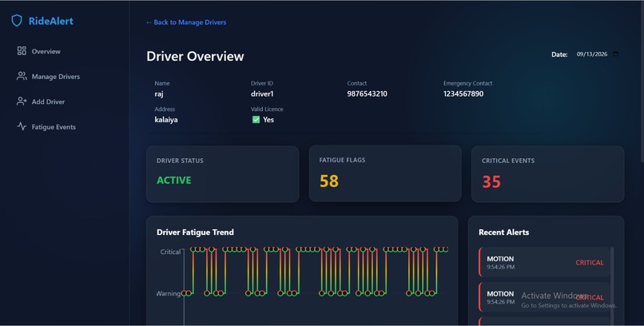Select the Driver Status card showing ACTIVE
Viewport: 644px width, 326px height.
tap(223, 174)
